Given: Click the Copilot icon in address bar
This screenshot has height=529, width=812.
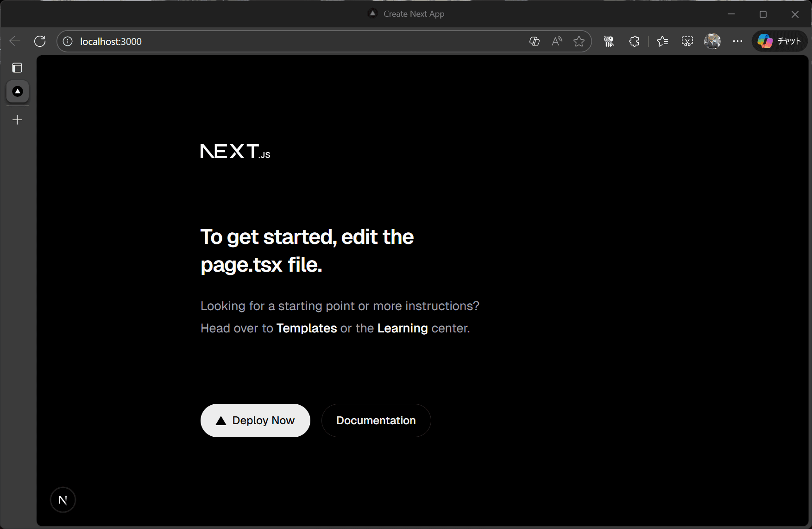Looking at the screenshot, I should pos(534,41).
